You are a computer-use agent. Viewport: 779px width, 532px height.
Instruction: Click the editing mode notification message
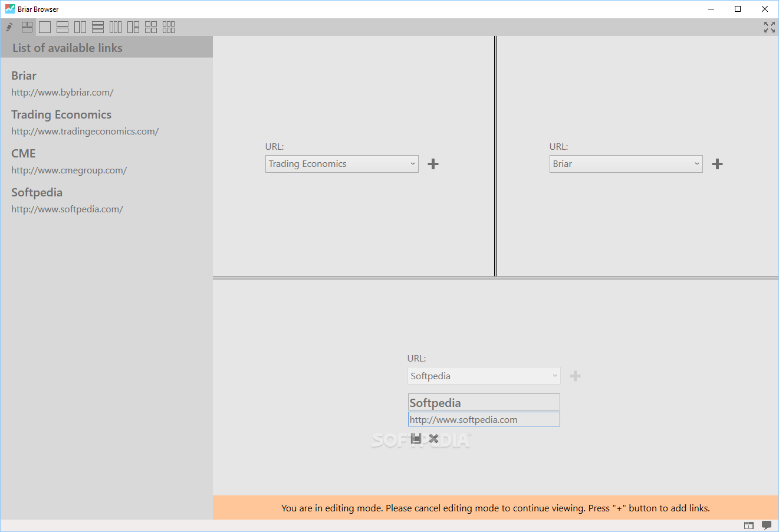[x=495, y=508]
